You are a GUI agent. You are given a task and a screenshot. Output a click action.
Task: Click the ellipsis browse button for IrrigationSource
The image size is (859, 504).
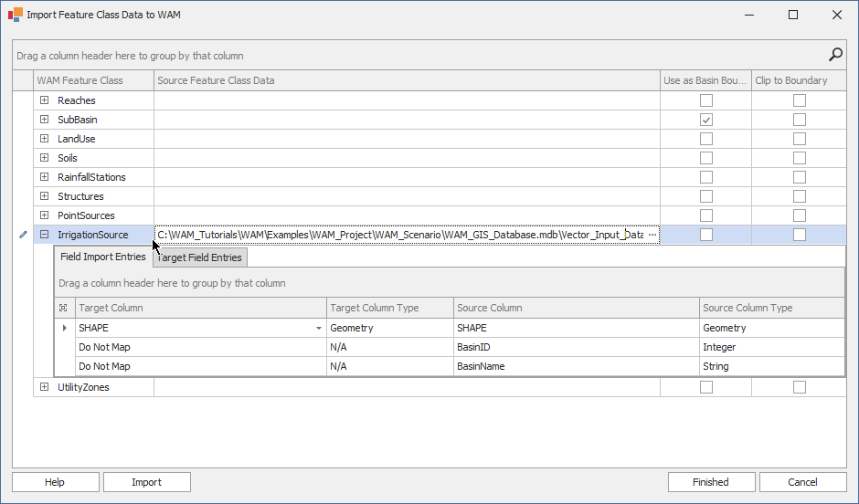(x=652, y=235)
